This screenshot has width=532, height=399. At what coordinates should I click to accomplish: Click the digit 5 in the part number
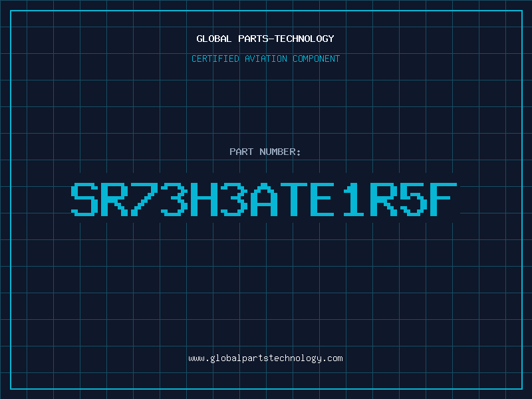[x=413, y=199]
